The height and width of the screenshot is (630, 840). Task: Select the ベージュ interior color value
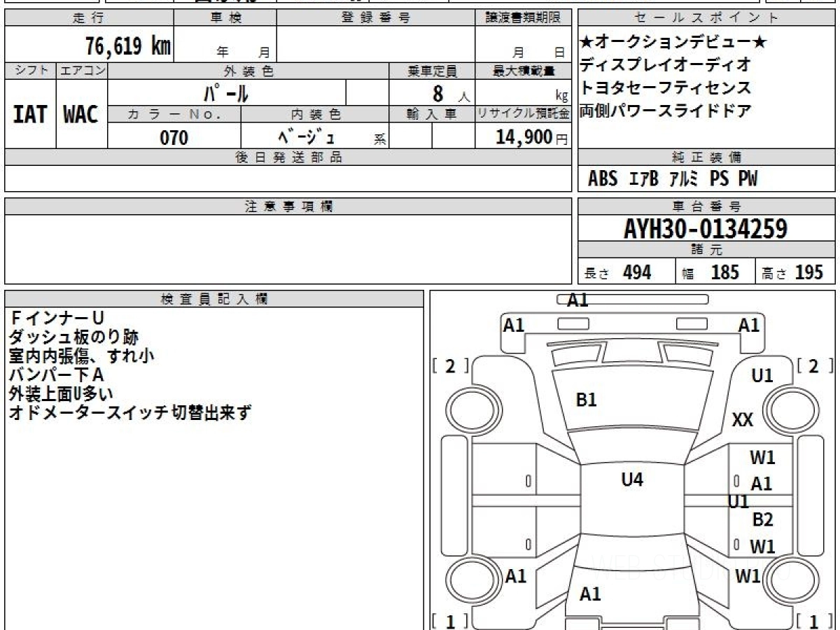click(305, 136)
